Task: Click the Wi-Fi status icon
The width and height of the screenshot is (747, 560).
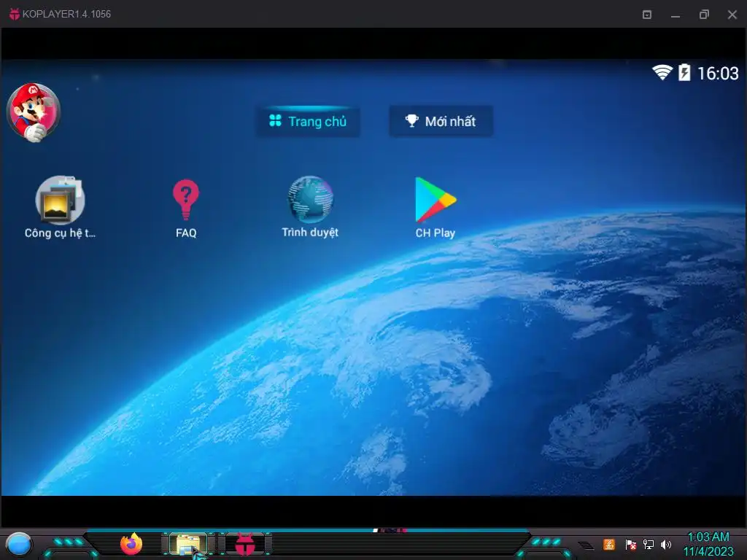Action: [662, 72]
